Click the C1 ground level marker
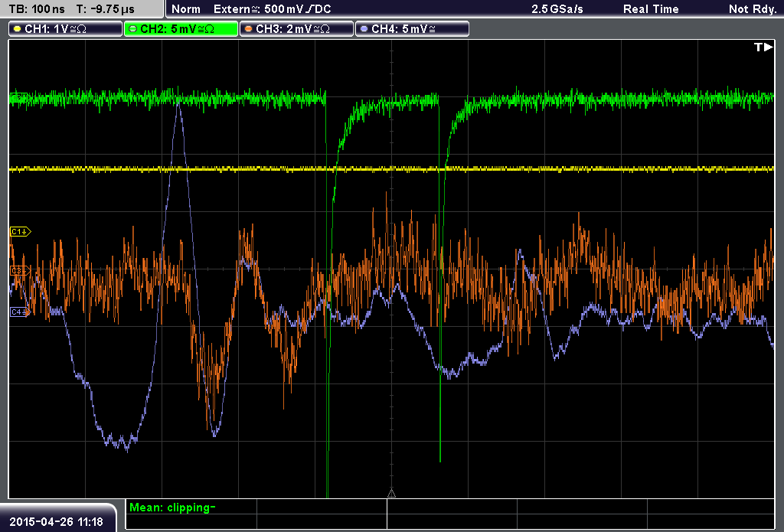Image resolution: width=784 pixels, height=532 pixels. point(20,231)
